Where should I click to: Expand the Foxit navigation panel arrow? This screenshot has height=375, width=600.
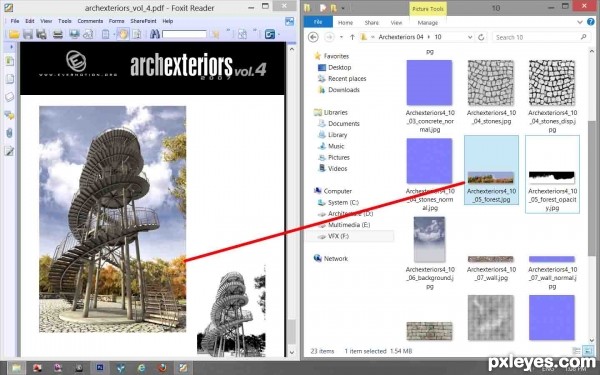(x=11, y=47)
